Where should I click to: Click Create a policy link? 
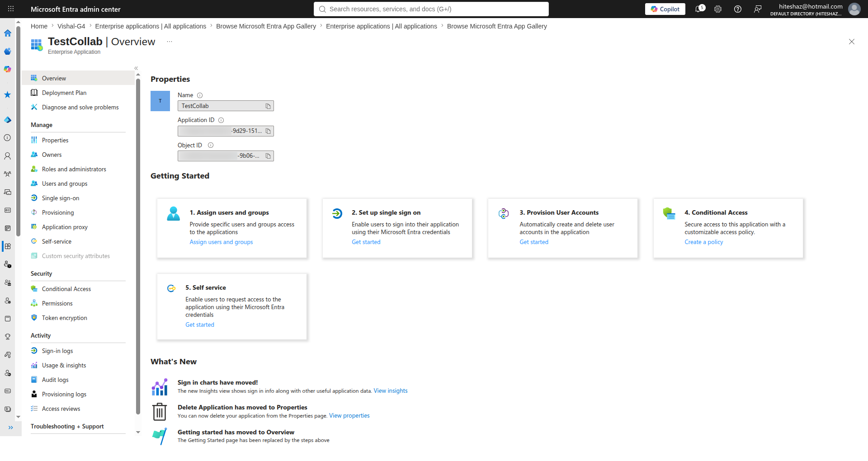704,242
